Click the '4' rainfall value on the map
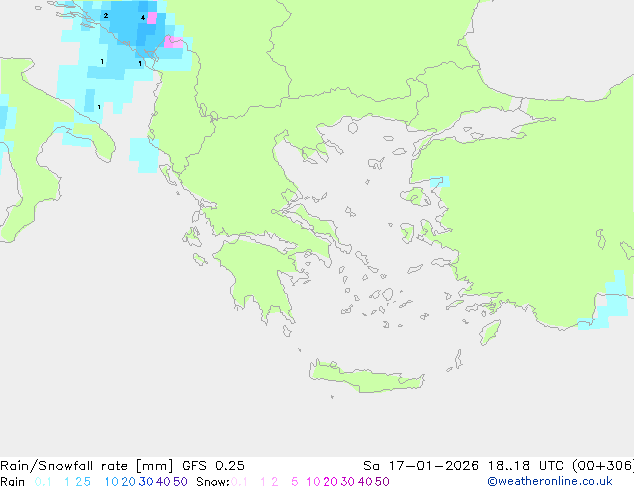634x490 pixels. click(143, 17)
